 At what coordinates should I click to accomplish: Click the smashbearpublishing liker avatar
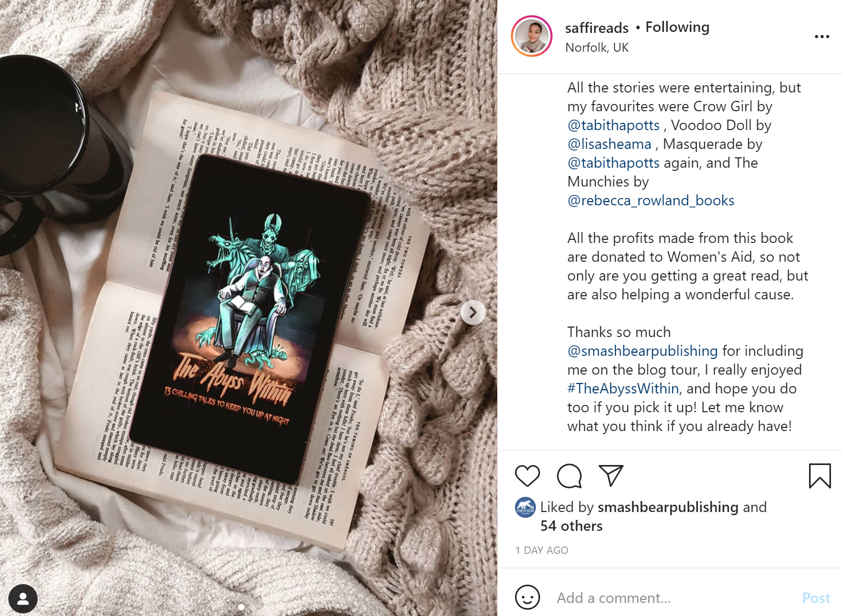pyautogui.click(x=525, y=507)
